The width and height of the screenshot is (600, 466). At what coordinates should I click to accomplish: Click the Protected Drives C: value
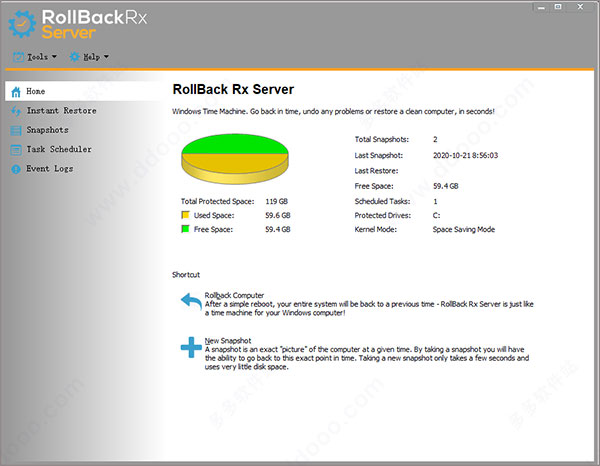click(436, 215)
